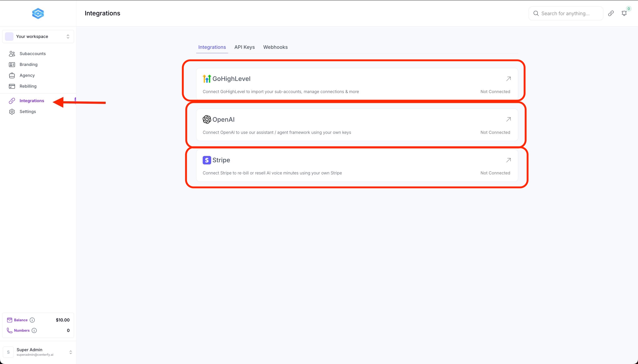The width and height of the screenshot is (638, 364).
Task: Open Settings in the sidebar
Action: point(28,111)
